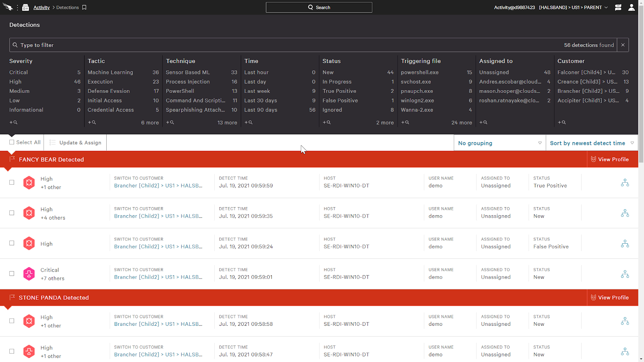Click the flag icon on the STONE PANDA banner
644x362 pixels.
point(11,298)
